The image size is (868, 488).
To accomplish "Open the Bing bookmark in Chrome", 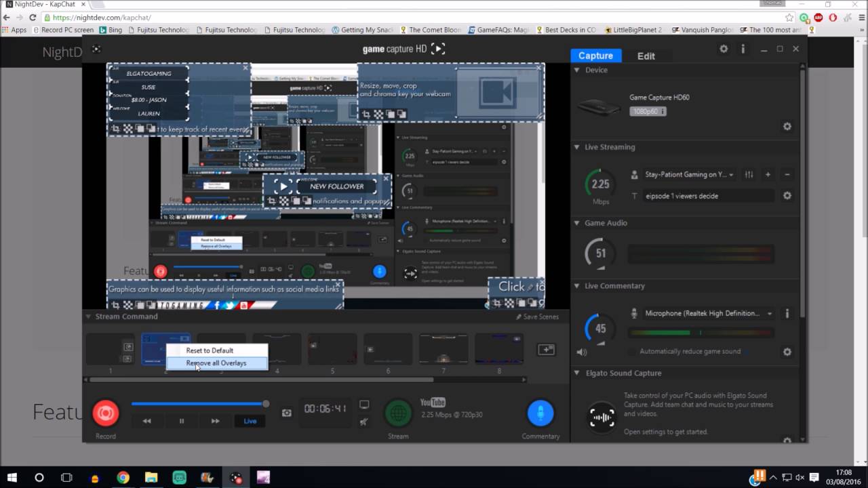I will click(x=111, y=30).
